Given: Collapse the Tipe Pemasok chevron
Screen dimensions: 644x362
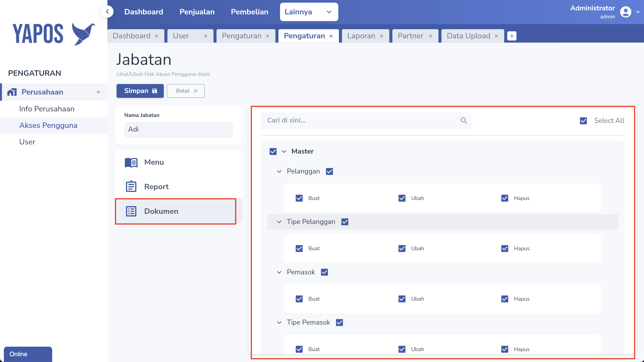Looking at the screenshot, I should point(279,323).
